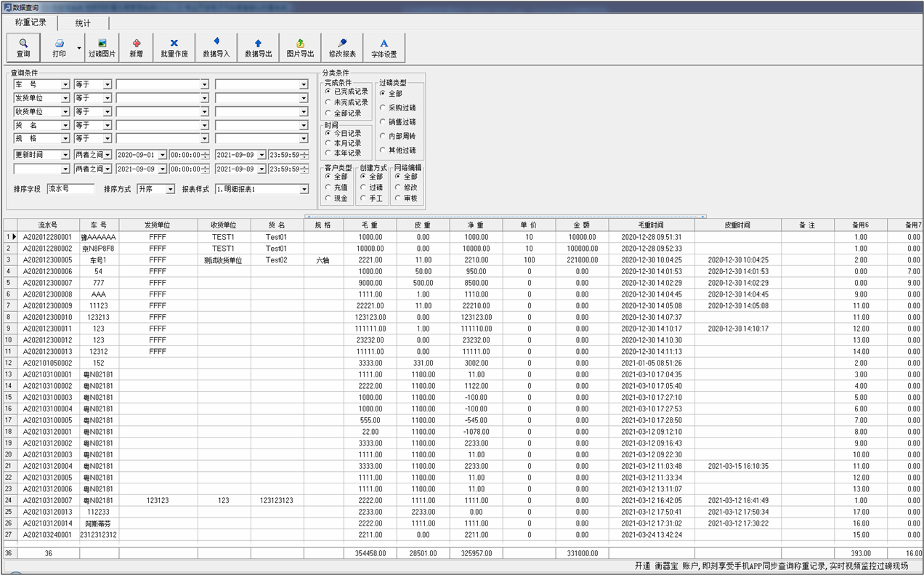Click the 新增 red plus icon
924x575 pixels.
137,48
